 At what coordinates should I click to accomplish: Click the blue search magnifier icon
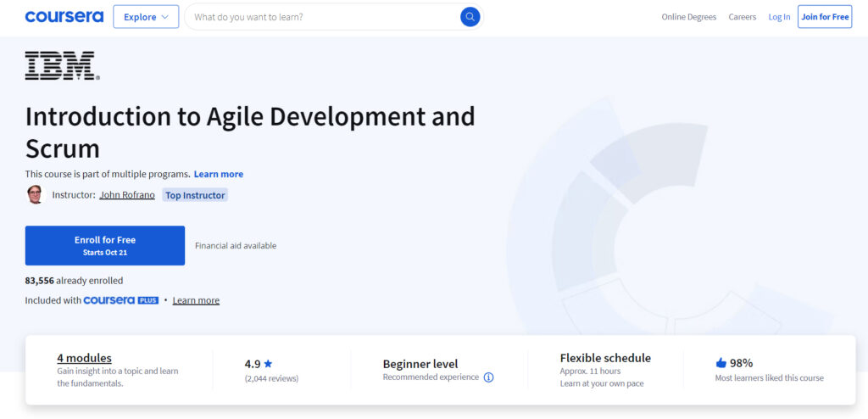click(x=470, y=17)
